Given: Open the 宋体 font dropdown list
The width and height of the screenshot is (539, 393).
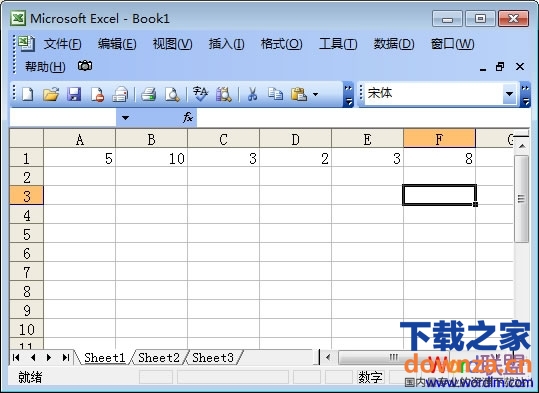Looking at the screenshot, I should [x=510, y=94].
